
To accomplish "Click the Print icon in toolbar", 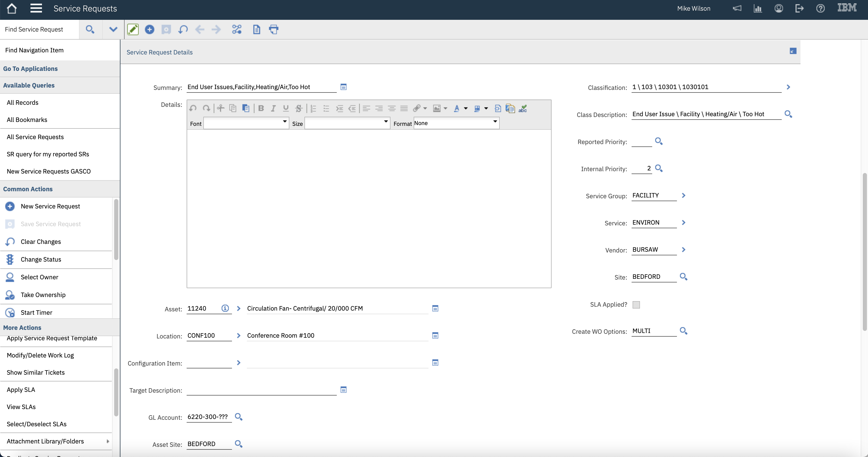I will [x=274, y=29].
